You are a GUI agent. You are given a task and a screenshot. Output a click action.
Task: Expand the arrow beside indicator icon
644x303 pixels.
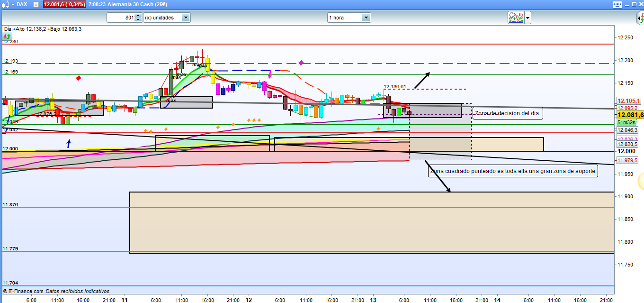[528, 18]
